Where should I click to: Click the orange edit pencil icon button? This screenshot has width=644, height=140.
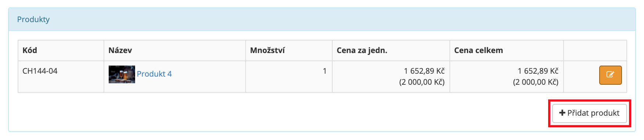[610, 75]
